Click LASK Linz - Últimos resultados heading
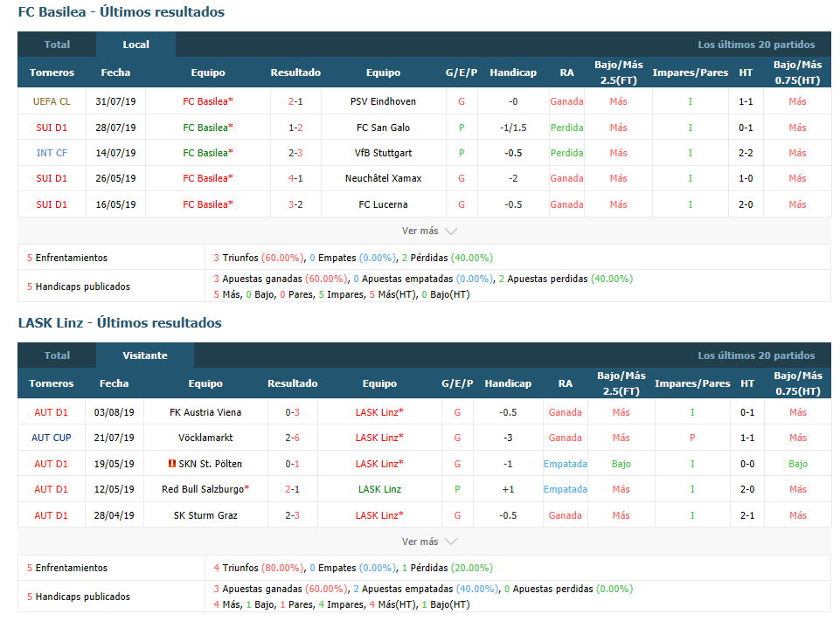 120,323
